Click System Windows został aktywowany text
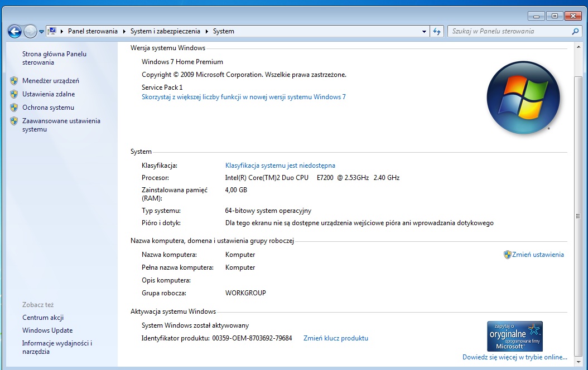Screen dimensions: 588x370 (x=195, y=325)
